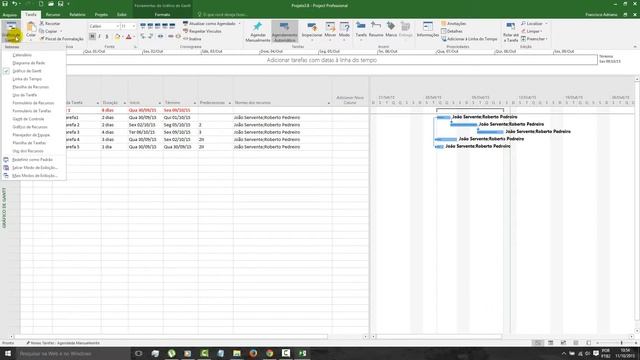
Task: Click the timeline 'Adicionar tarefas com datas' area
Action: click(x=322, y=60)
